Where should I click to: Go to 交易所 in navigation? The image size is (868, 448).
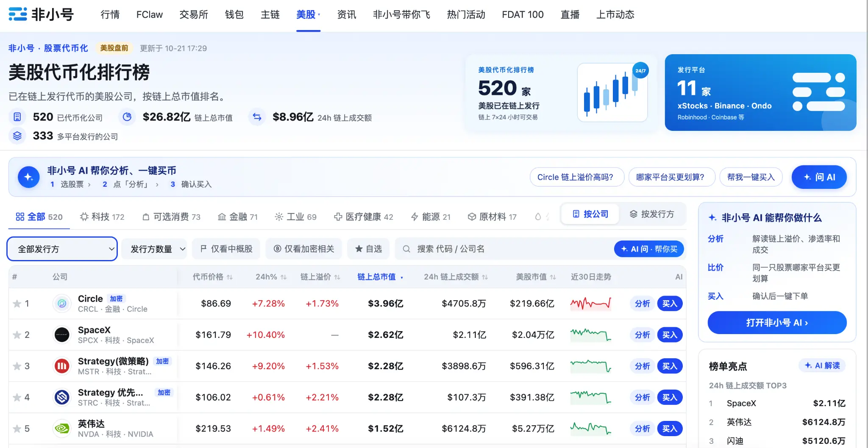(x=194, y=15)
